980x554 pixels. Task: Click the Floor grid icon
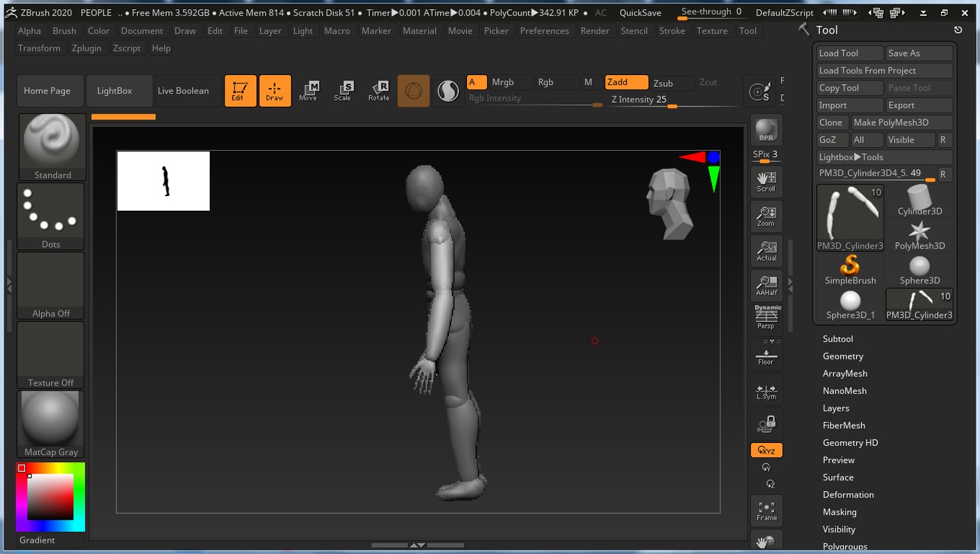(x=766, y=356)
